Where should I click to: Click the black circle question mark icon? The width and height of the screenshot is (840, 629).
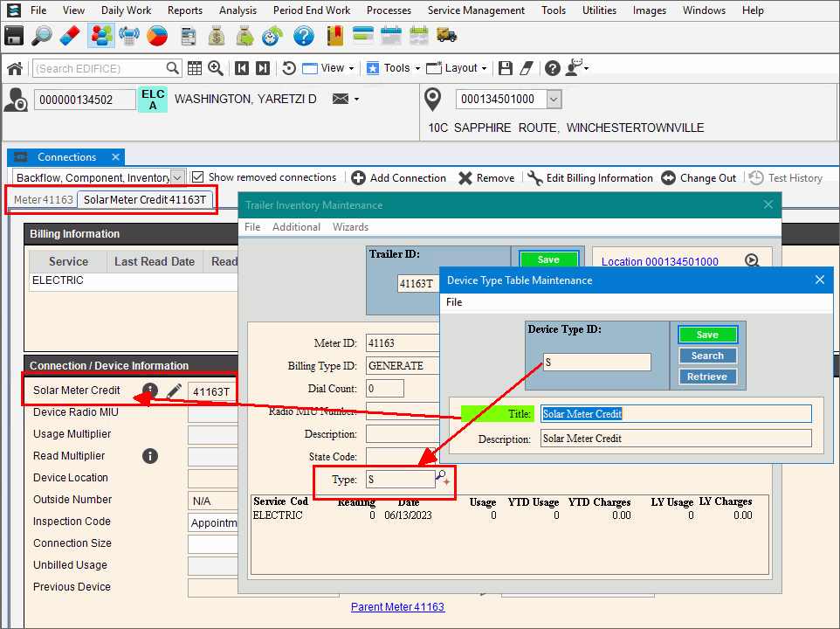coord(553,68)
